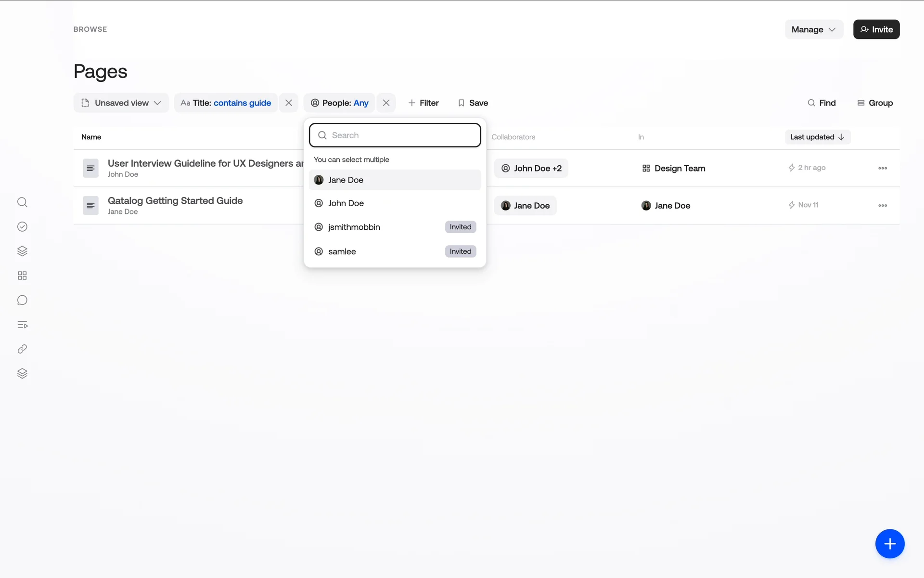This screenshot has width=924, height=578.
Task: Click the playlist icon in left sidebar
Action: pos(22,325)
